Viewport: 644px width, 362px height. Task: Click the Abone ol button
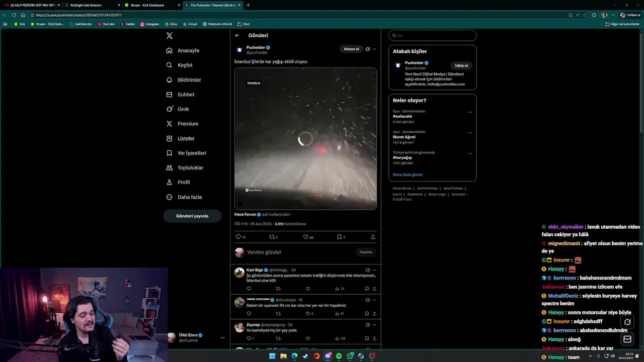(351, 49)
